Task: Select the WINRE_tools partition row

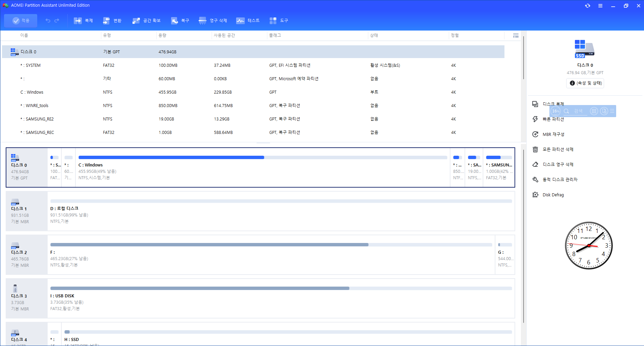Action: pyautogui.click(x=253, y=105)
